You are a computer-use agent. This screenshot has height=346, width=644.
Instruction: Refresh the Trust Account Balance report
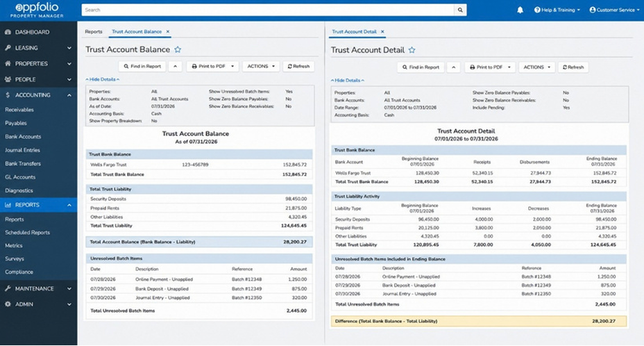(x=298, y=66)
